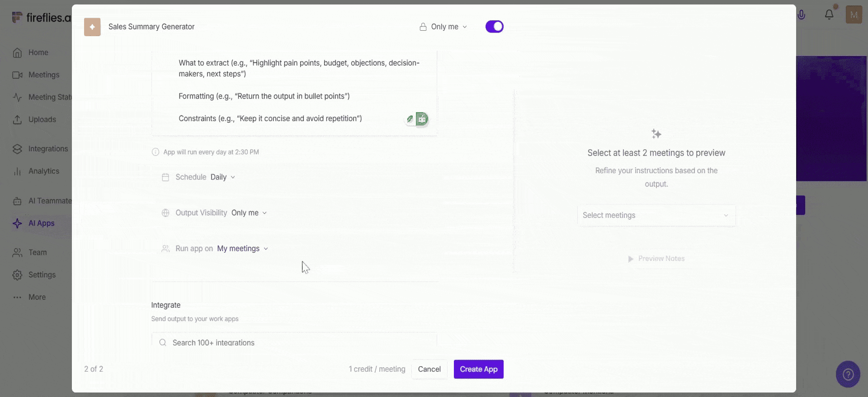The image size is (868, 397).
Task: Open the user profile avatar M
Action: pos(854,15)
